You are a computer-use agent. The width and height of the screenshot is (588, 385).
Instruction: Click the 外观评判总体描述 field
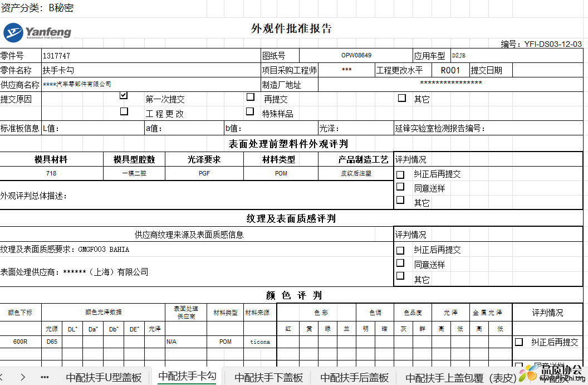click(x=197, y=196)
